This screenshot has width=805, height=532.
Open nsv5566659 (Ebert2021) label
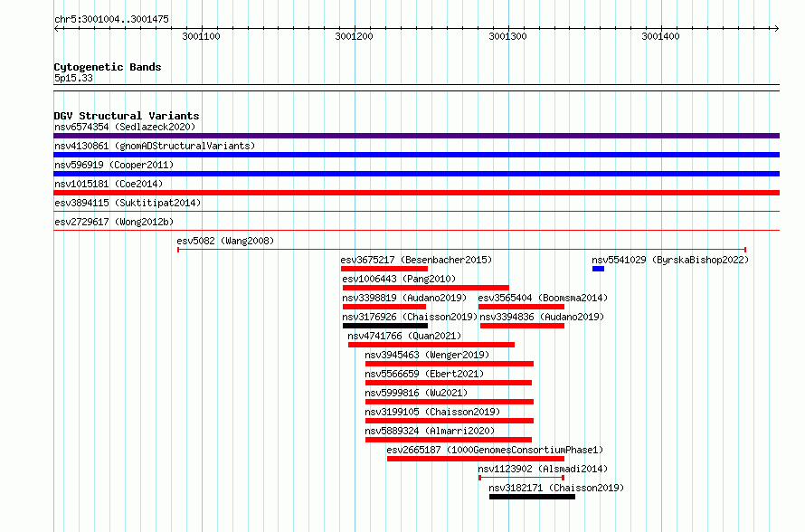pos(424,374)
